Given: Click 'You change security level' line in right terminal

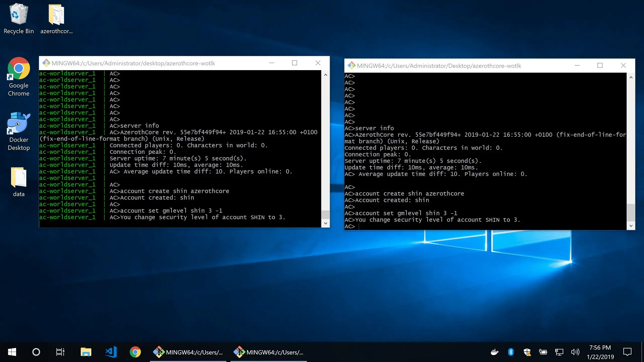Looking at the screenshot, I should 437,220.
